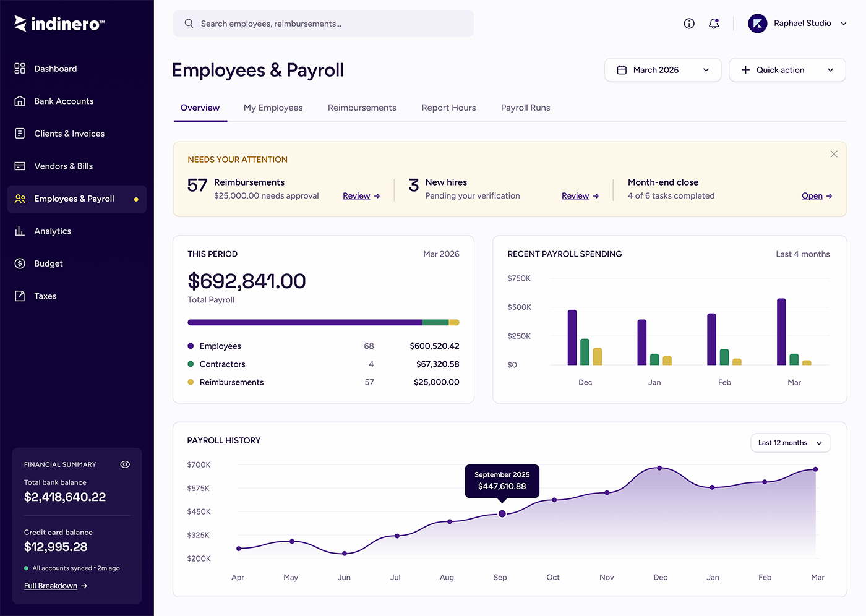Go to Bank Accounts in the sidebar
This screenshot has width=866, height=616.
click(x=77, y=101)
